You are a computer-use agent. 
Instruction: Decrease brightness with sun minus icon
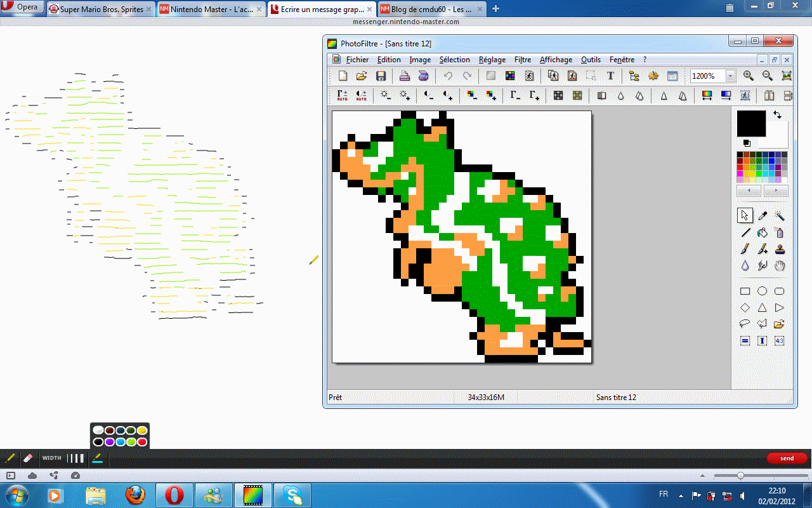[385, 95]
